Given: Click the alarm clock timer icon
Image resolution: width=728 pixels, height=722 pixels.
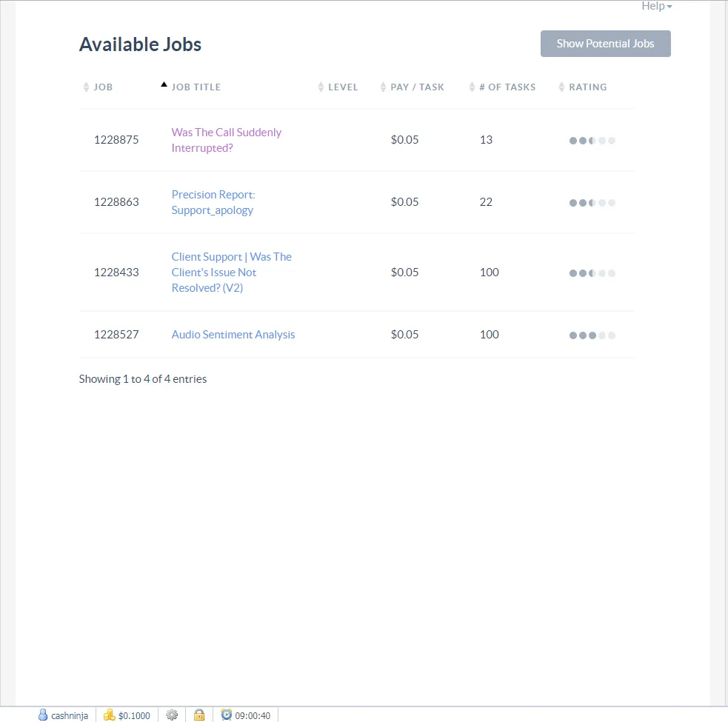Looking at the screenshot, I should 226,715.
